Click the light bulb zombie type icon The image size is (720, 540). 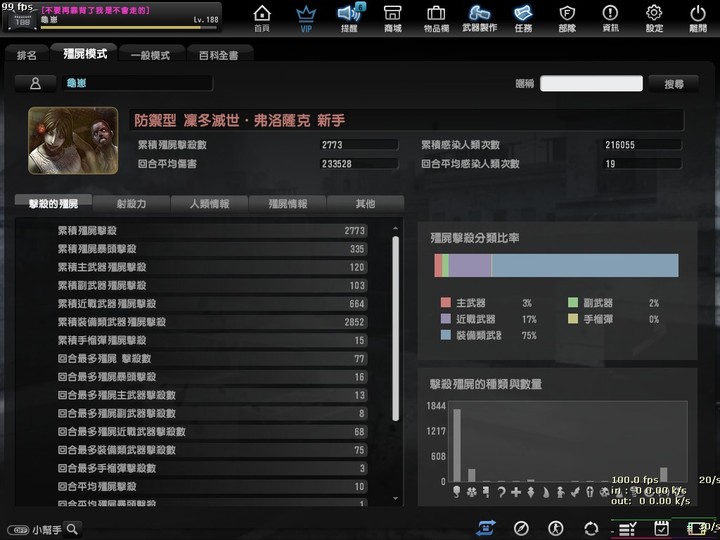[456, 492]
